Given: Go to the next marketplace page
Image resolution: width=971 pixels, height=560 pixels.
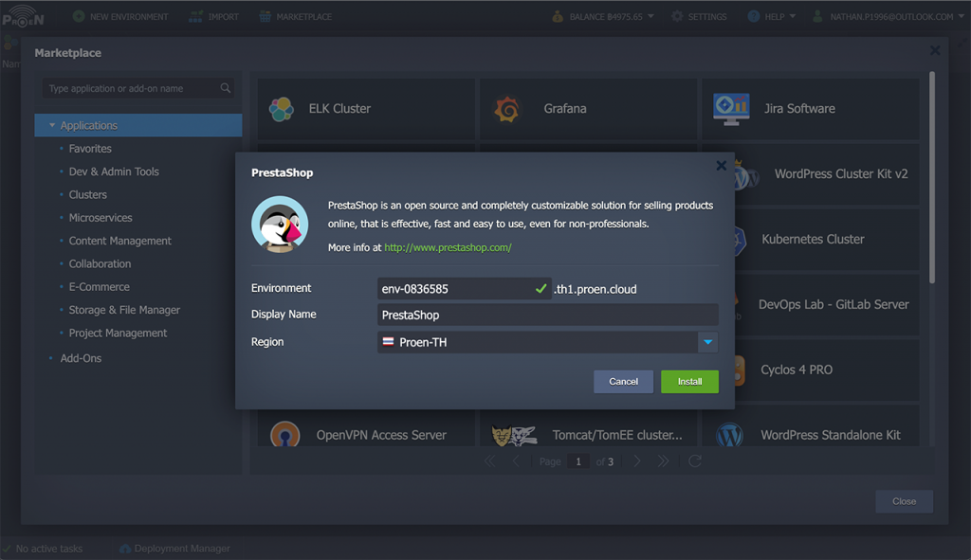Looking at the screenshot, I should point(636,461).
